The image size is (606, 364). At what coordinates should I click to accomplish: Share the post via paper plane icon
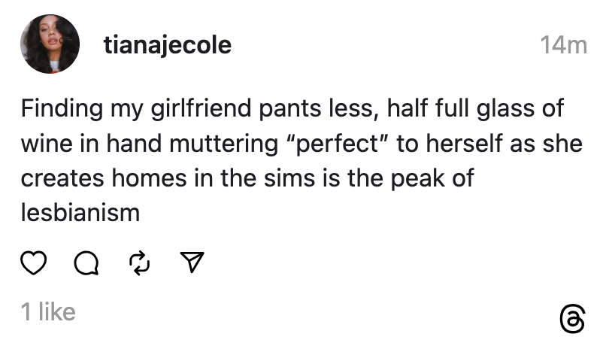pyautogui.click(x=192, y=262)
